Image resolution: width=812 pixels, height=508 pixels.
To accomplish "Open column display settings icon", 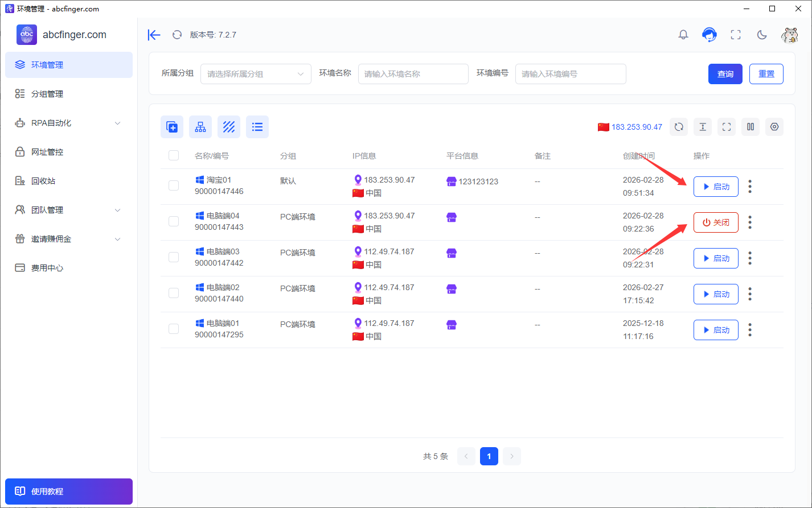I will point(751,127).
